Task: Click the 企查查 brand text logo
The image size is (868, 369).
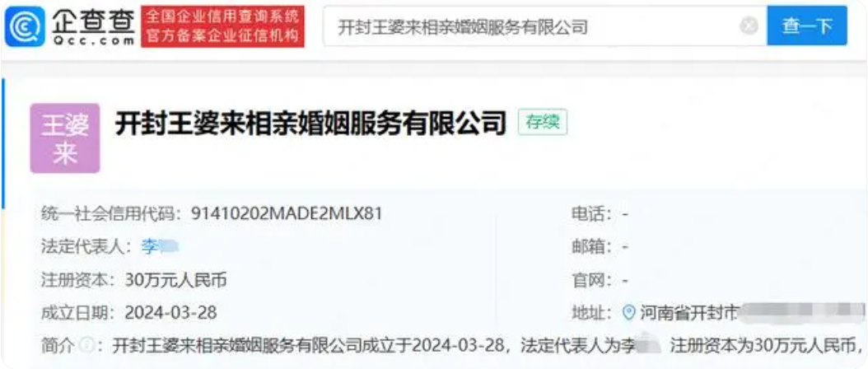Action: pyautogui.click(x=94, y=26)
